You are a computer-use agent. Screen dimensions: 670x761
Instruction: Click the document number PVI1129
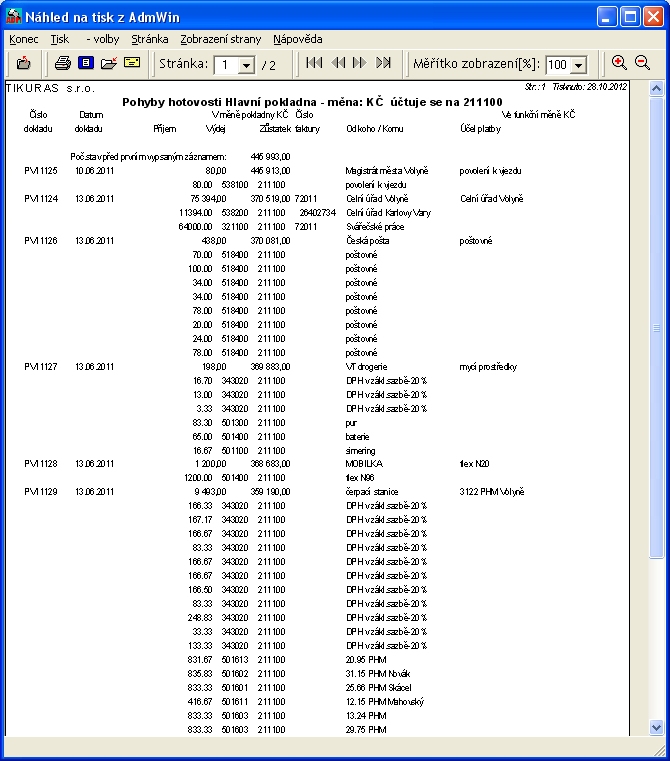click(x=41, y=492)
